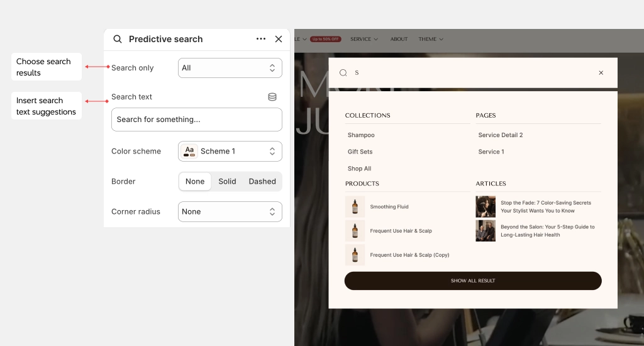Click the Search only label

[x=132, y=68]
